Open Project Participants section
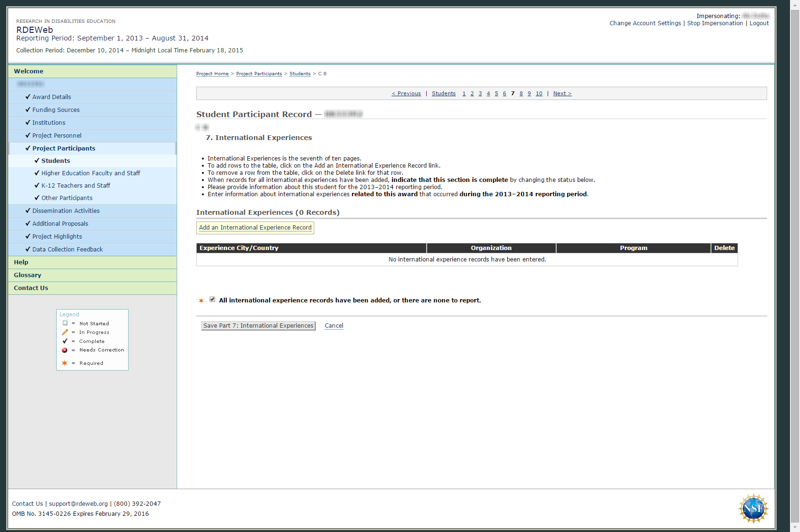The image size is (800, 532). click(x=64, y=149)
